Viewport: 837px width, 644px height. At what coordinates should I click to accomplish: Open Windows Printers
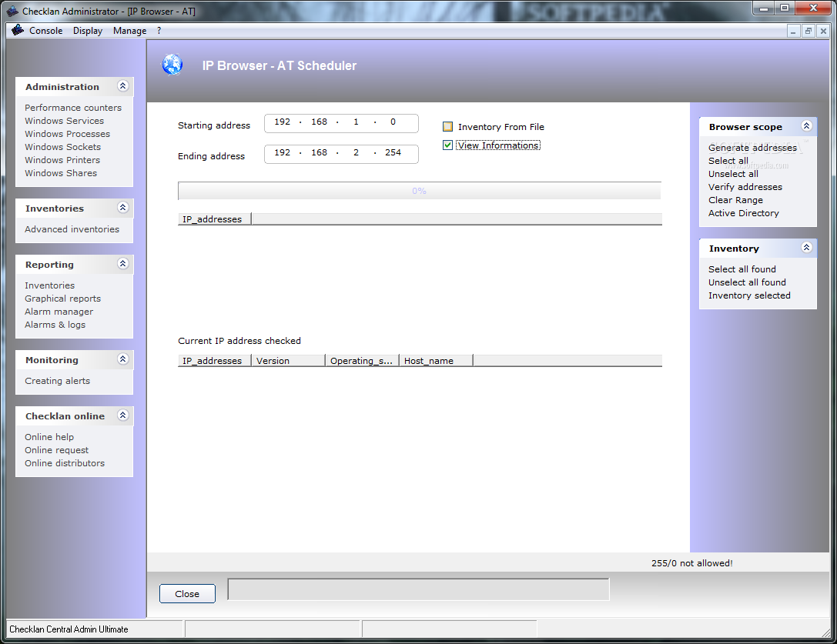pos(62,160)
